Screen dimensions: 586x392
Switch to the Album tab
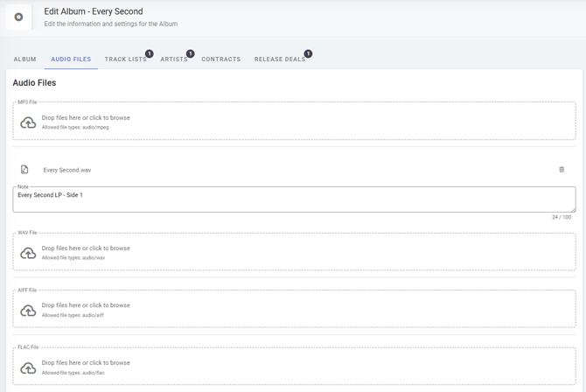25,59
